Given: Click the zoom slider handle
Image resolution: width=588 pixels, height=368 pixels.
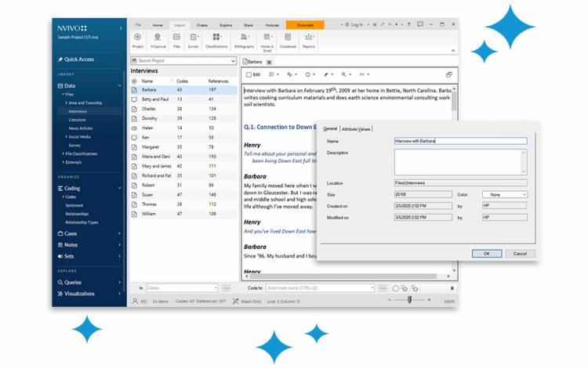Looking at the screenshot, I should [409, 300].
